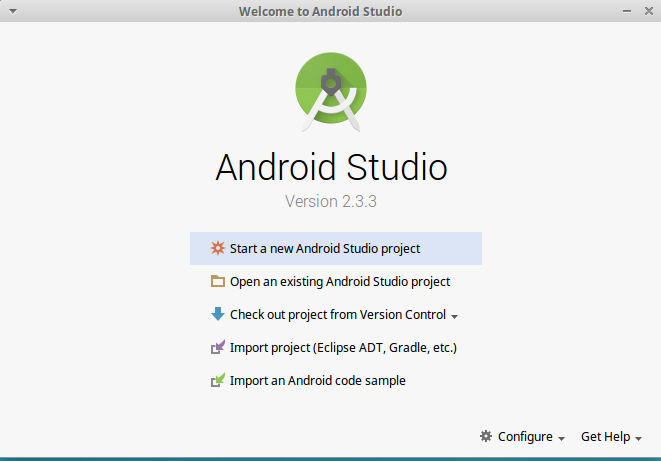Click the Welcome to Android Studio title
Viewport: 661px width, 461px height.
(x=320, y=11)
